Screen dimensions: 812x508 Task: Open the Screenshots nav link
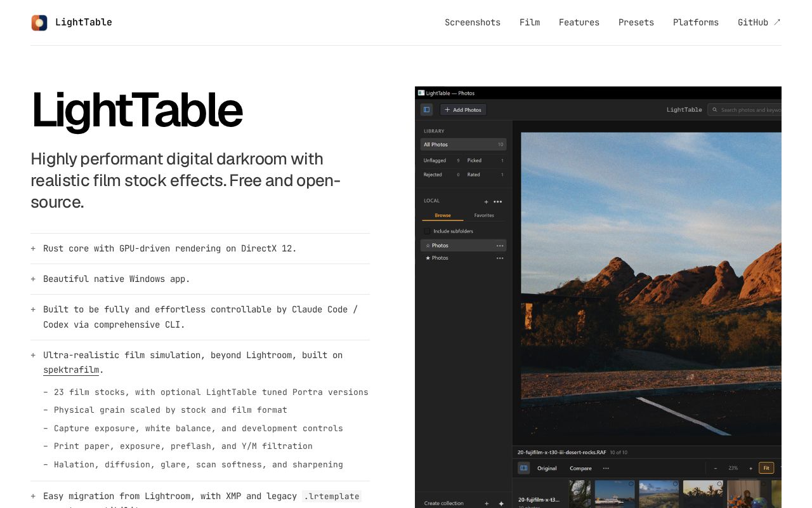(x=473, y=22)
